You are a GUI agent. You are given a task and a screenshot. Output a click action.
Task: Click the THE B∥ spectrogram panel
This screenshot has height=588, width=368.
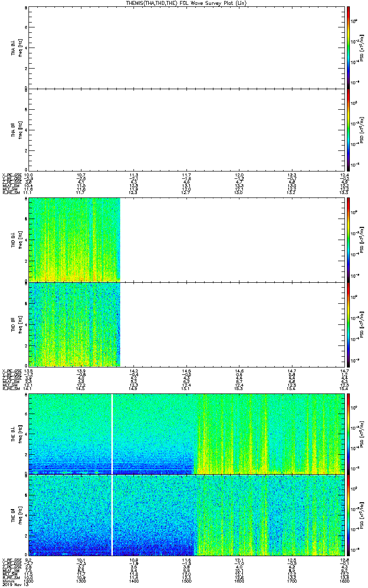[185, 514]
